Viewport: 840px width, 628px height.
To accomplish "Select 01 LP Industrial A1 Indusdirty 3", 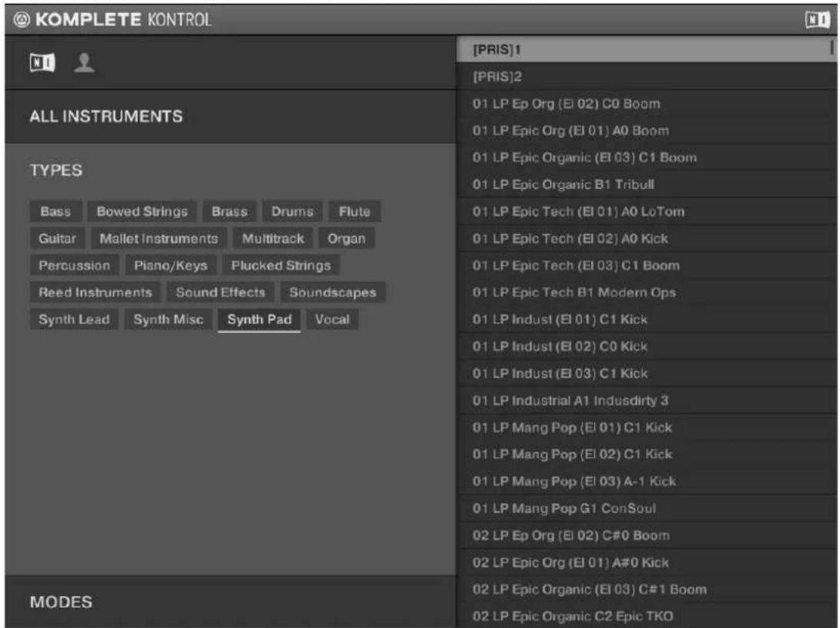I will pyautogui.click(x=647, y=400).
